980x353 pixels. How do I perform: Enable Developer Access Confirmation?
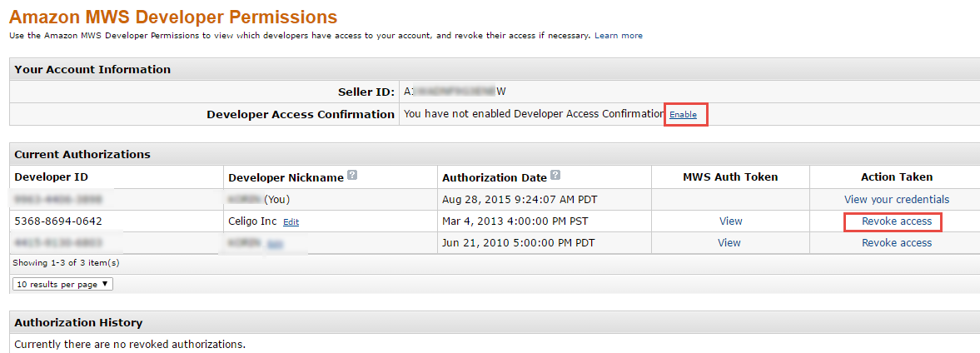(683, 114)
